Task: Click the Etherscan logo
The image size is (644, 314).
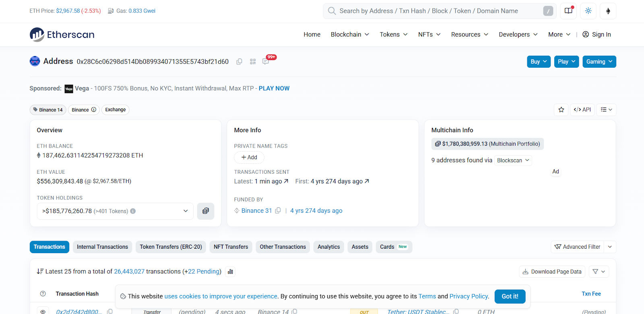Action: 62,35
